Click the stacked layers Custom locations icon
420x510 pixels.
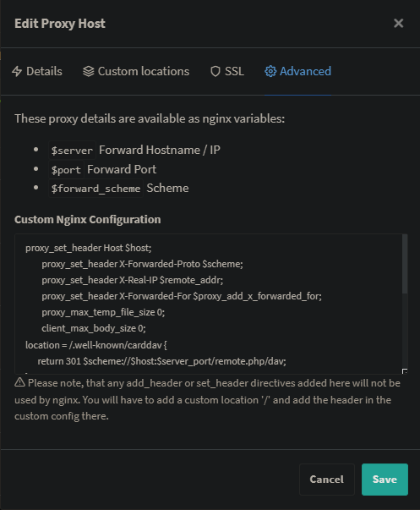[x=89, y=71]
